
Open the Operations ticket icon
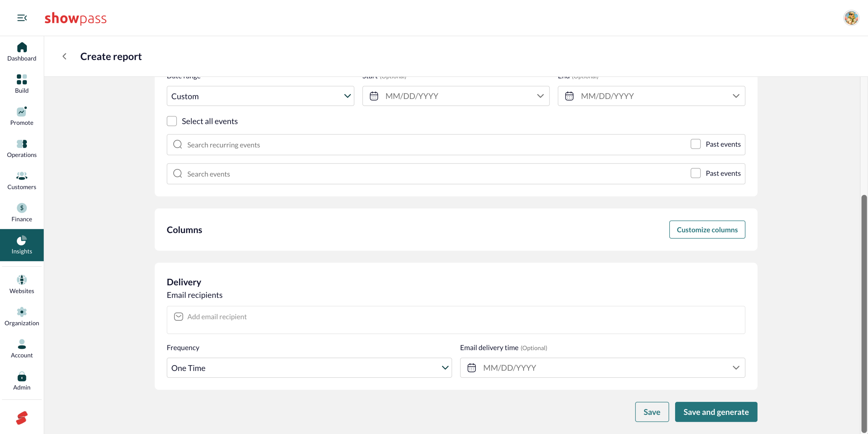click(22, 144)
